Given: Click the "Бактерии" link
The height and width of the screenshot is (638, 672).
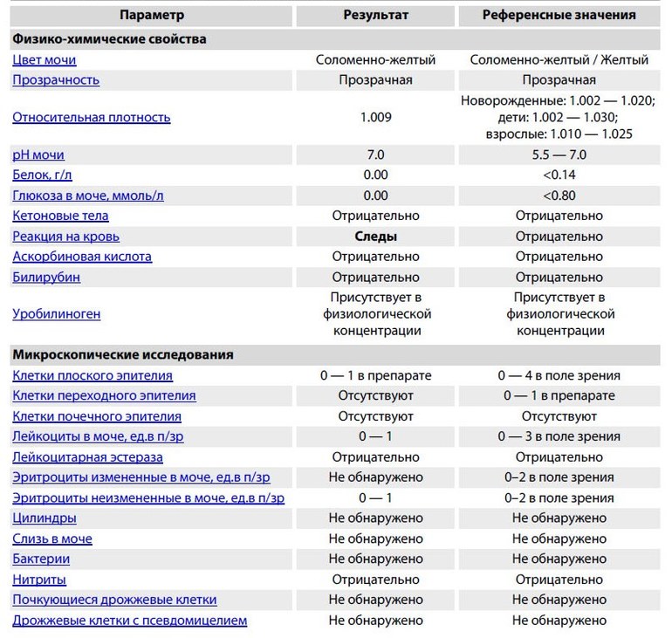Looking at the screenshot, I should click(x=41, y=559).
